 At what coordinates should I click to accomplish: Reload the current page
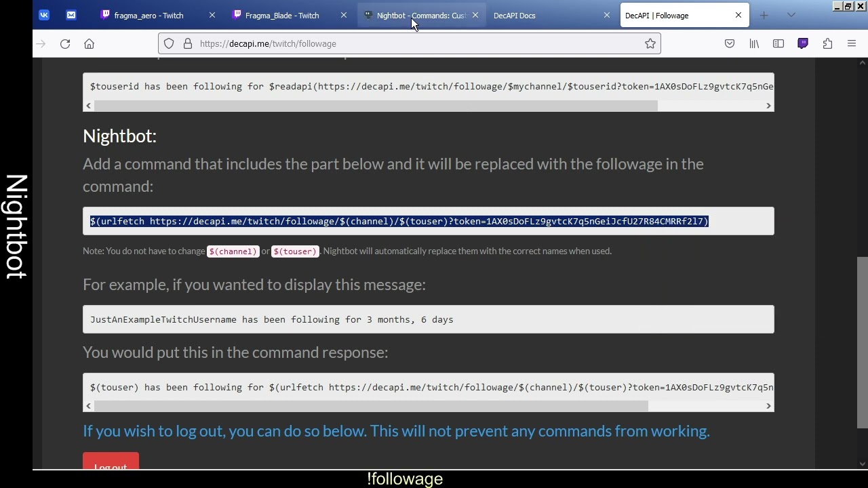[65, 43]
